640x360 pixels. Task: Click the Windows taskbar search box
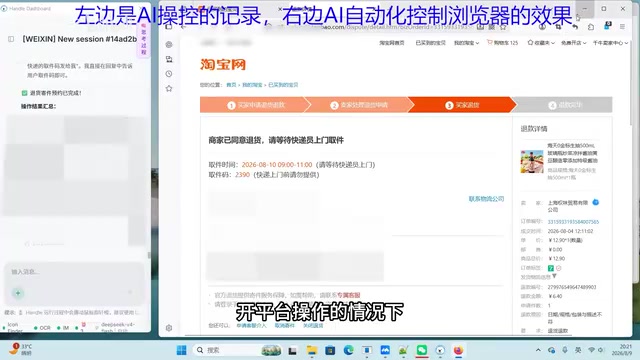coord(238,350)
